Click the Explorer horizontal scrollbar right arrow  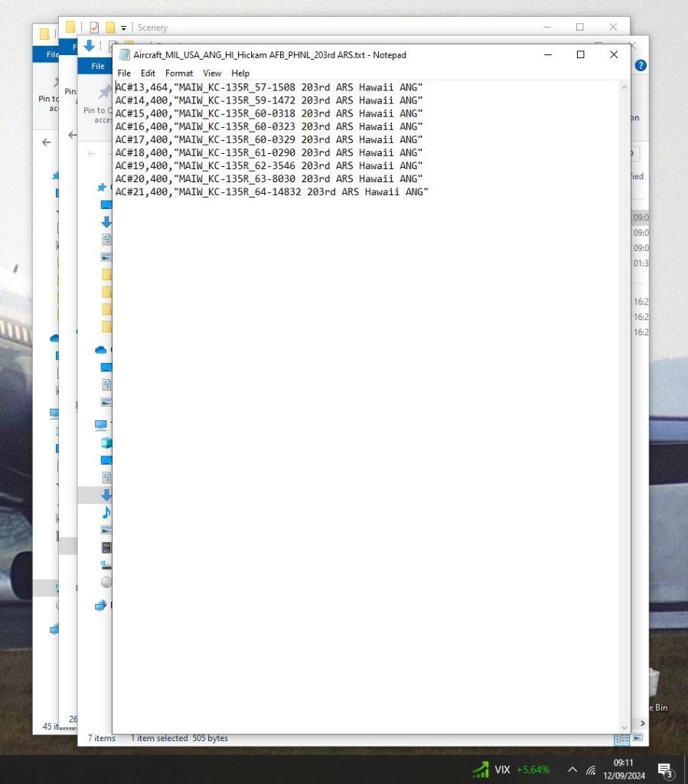pyautogui.click(x=643, y=723)
